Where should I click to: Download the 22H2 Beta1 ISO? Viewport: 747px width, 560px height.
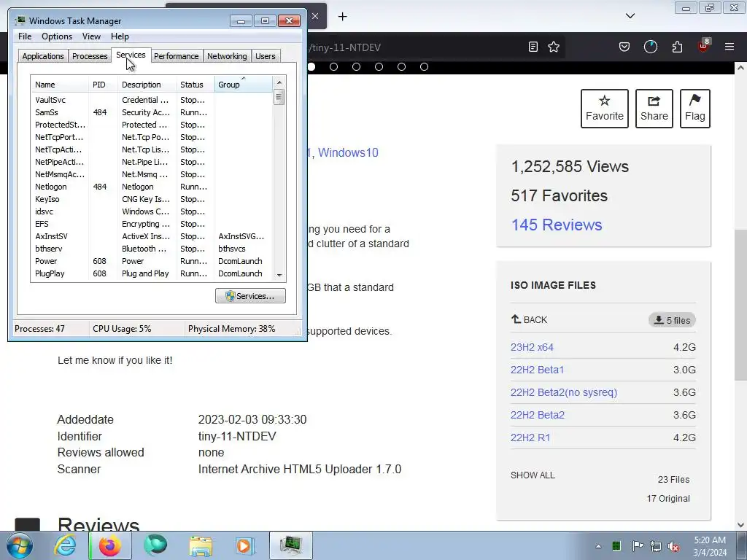[538, 370]
